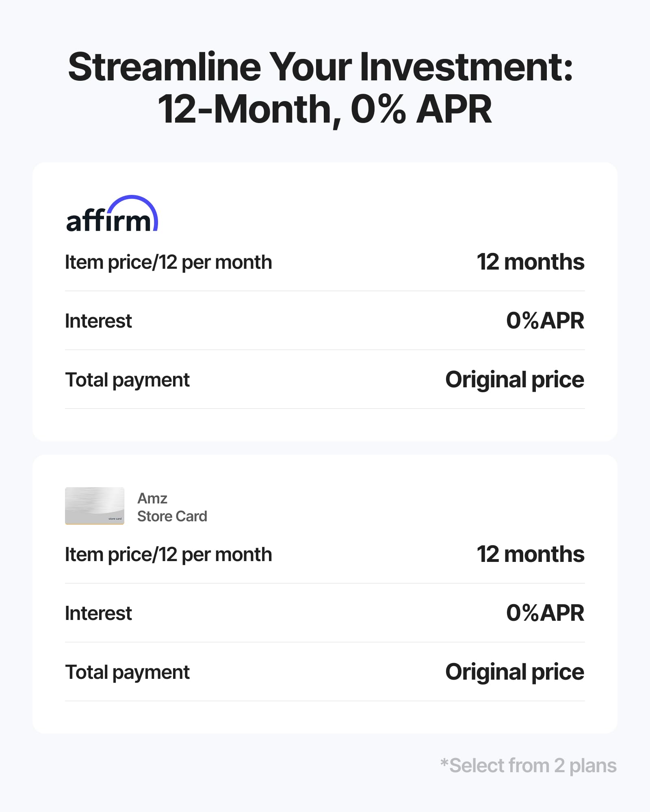Click the Streamline Your Investment heading
This screenshot has width=650, height=812.
click(x=321, y=67)
